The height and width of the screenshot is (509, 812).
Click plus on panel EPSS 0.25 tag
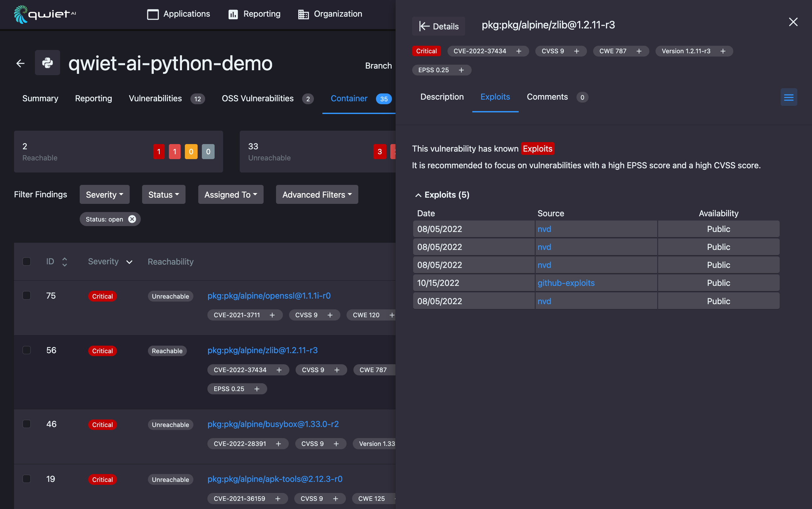click(461, 70)
